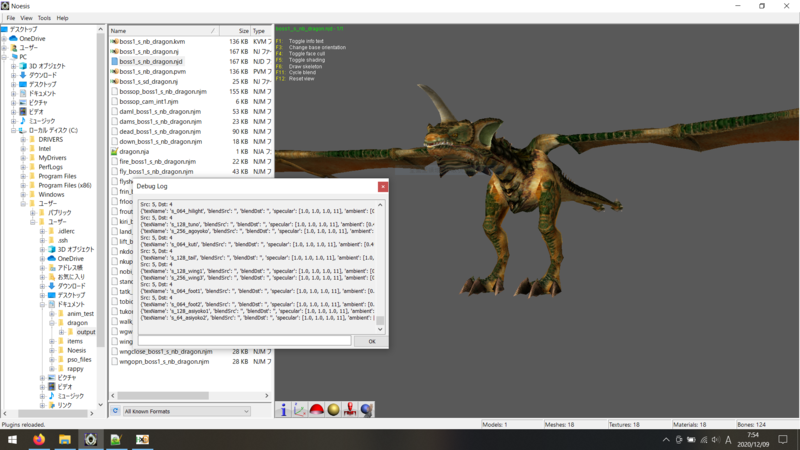Open the File menu

coord(11,18)
